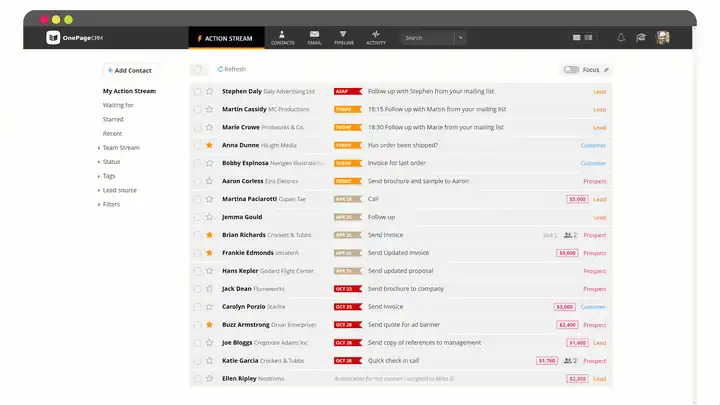Click 'Send updated proposal' action text
This screenshot has height=405, width=720.
click(400, 271)
